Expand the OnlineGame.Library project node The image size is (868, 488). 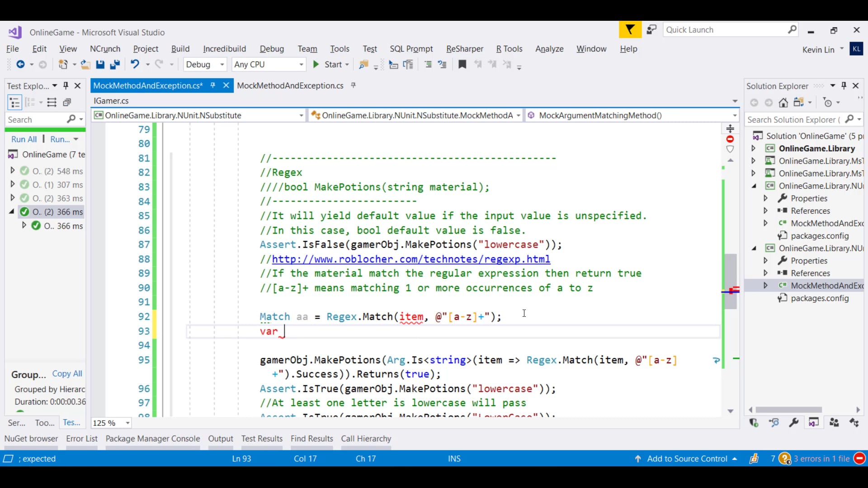(753, 148)
